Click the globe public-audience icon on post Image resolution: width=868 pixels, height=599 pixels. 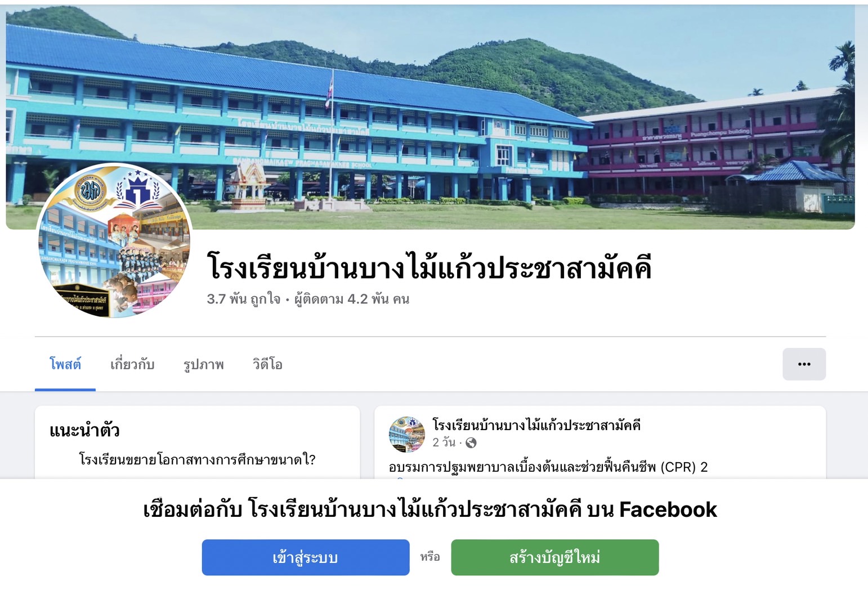point(471,443)
